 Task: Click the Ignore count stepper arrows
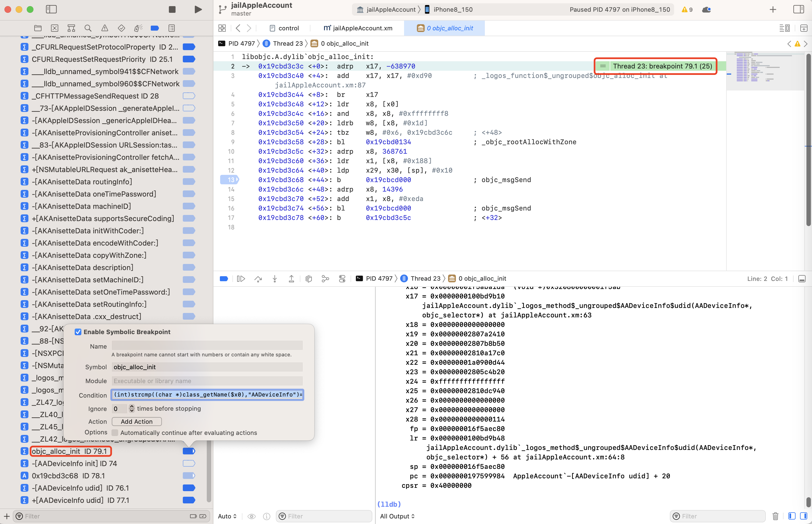[x=132, y=409]
